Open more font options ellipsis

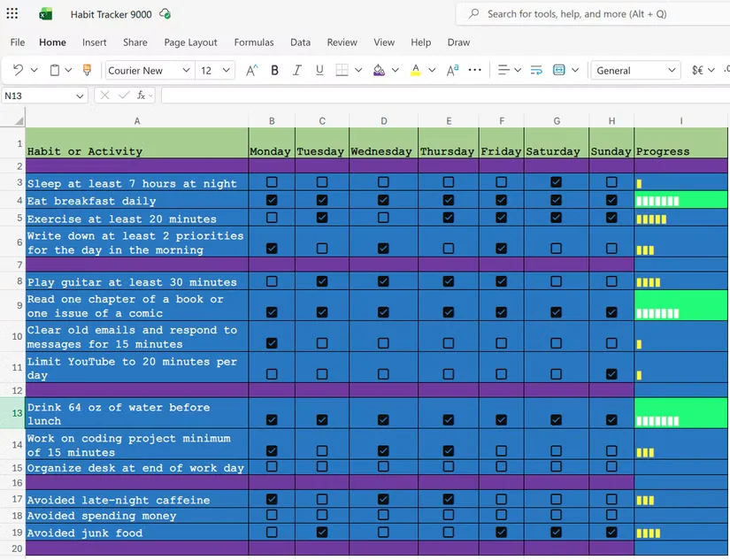pos(475,70)
